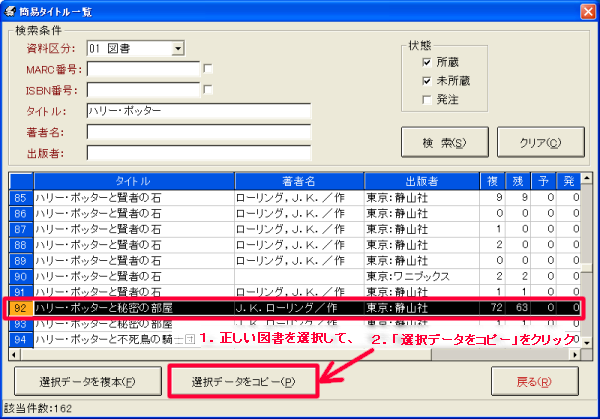Screen dimensions: 600x419
Task: Click the 複 column header
Action: coord(492,181)
